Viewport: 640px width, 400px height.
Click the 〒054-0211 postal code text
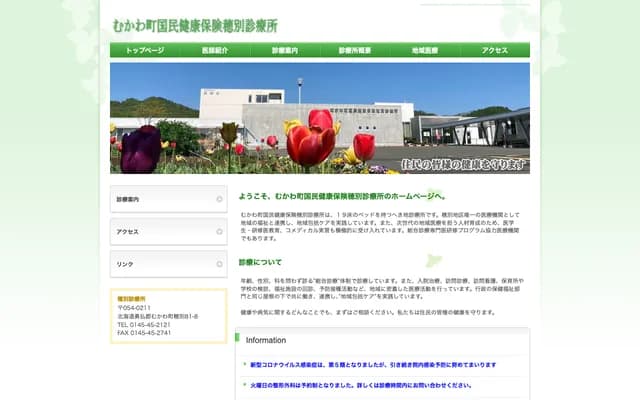tap(134, 308)
